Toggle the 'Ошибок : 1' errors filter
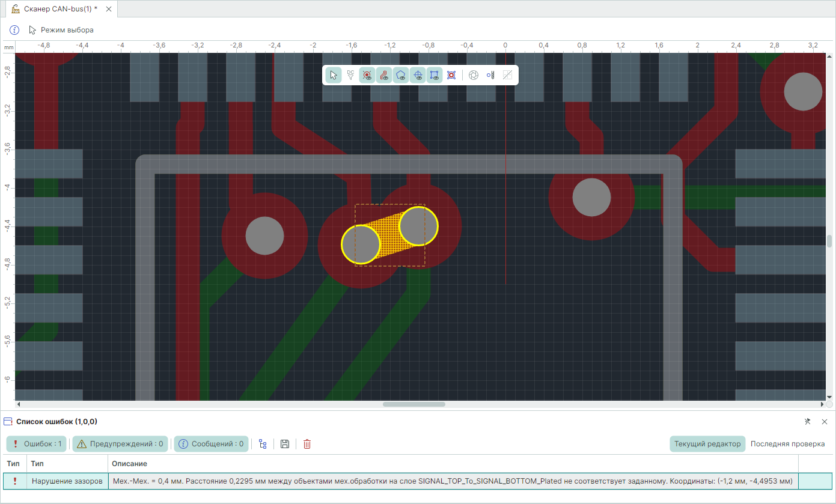Viewport: 836px width, 504px height. (x=36, y=444)
